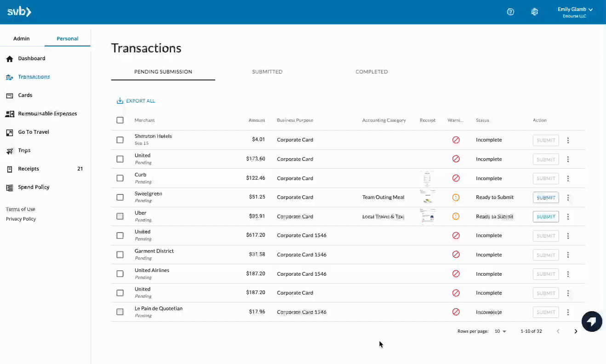Click the Reimbursable Expenses icon
This screenshot has height=364, width=606.
[10, 114]
